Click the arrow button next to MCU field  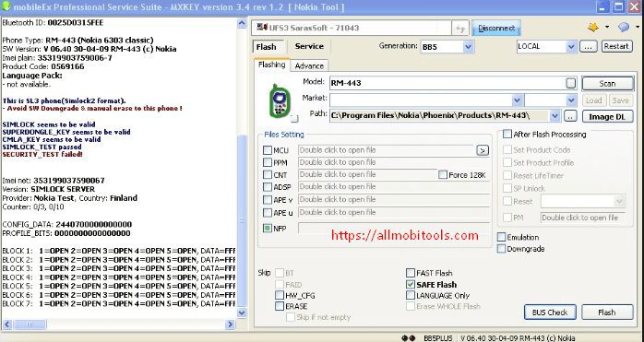[483, 150]
